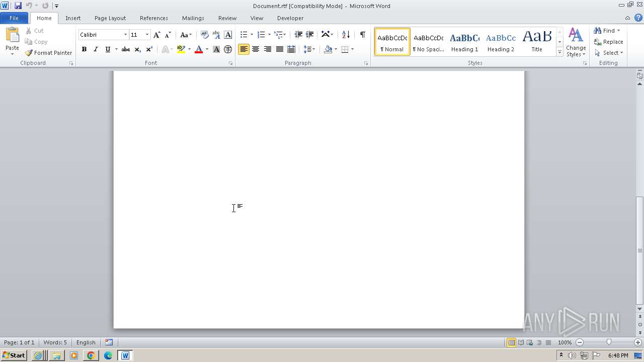Viewport: 644px width, 362px height.
Task: Open Font size dropdown
Action: coord(147,35)
